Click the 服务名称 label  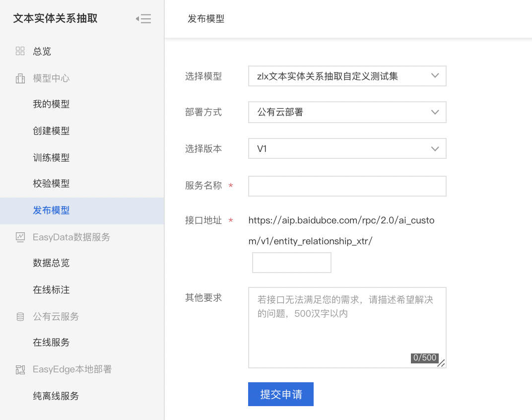[x=203, y=185]
